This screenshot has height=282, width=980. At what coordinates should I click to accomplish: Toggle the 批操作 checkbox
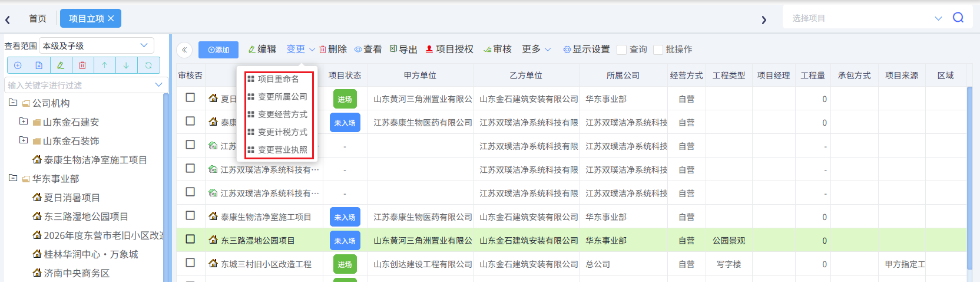pos(658,50)
